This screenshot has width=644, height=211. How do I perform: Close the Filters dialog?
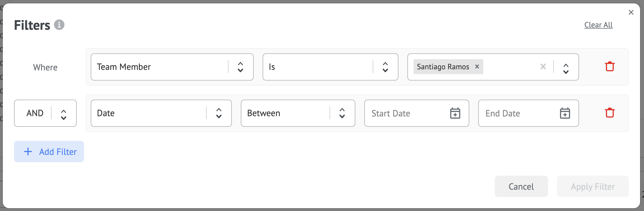click(x=631, y=12)
